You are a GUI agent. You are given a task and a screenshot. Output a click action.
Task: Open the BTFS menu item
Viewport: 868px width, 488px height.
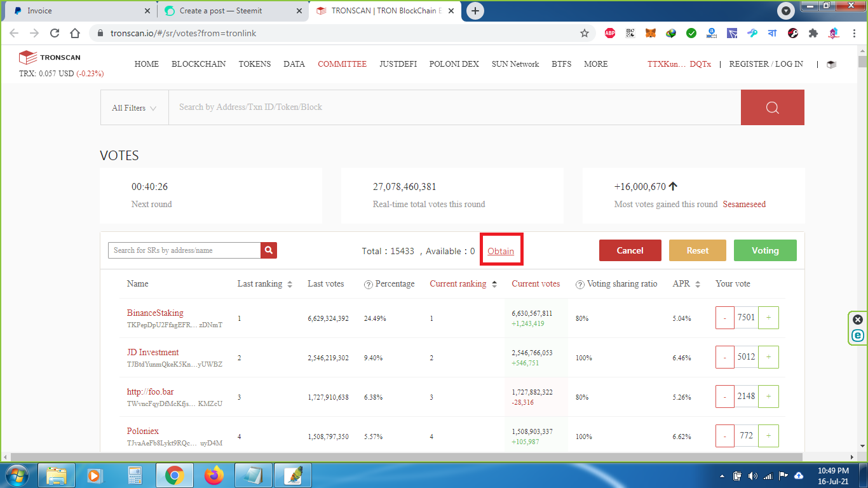point(562,64)
